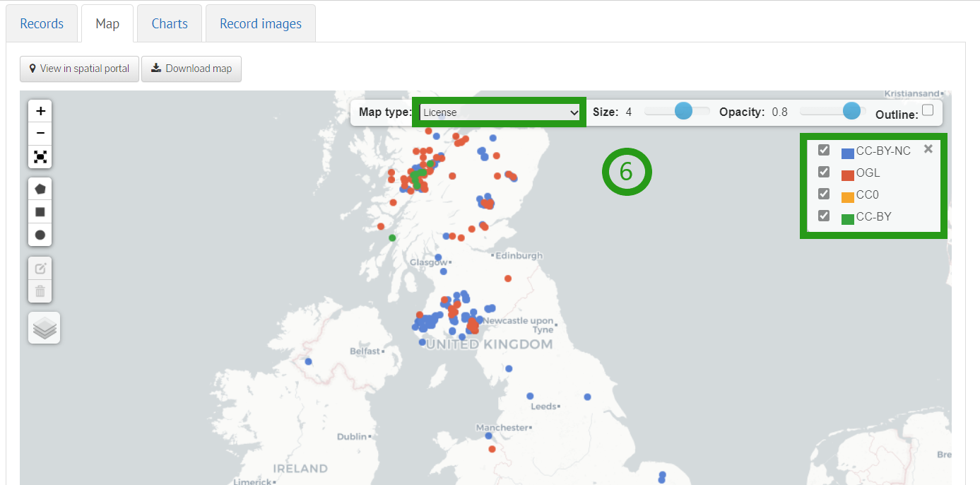Select the edit shapes tool

click(x=40, y=268)
